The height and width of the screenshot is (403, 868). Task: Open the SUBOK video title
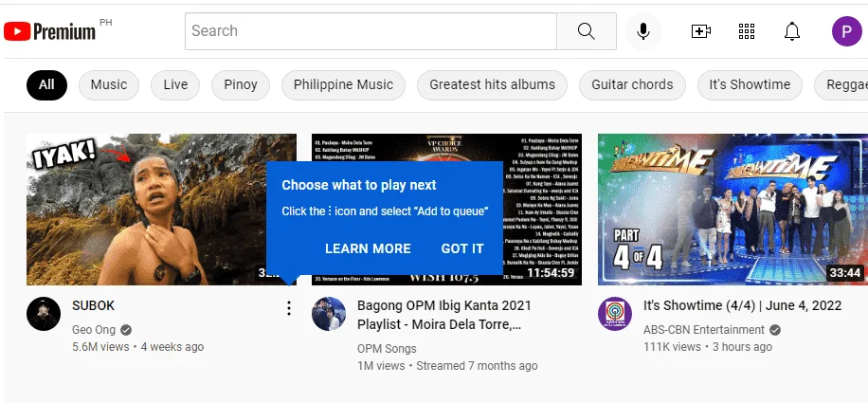coord(93,305)
